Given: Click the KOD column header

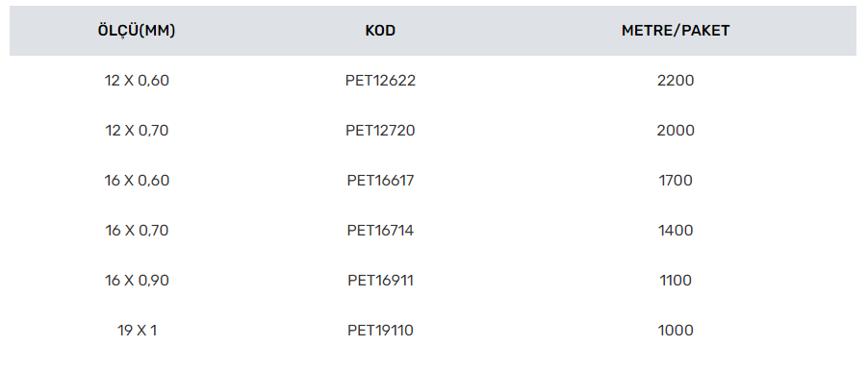Looking at the screenshot, I should click(x=380, y=31).
